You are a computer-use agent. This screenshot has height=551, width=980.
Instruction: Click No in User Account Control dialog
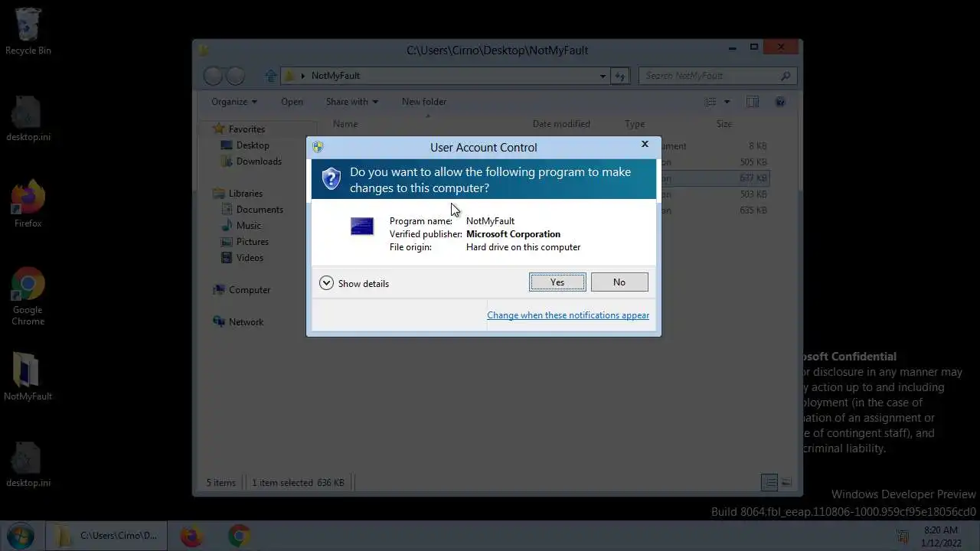click(x=619, y=282)
